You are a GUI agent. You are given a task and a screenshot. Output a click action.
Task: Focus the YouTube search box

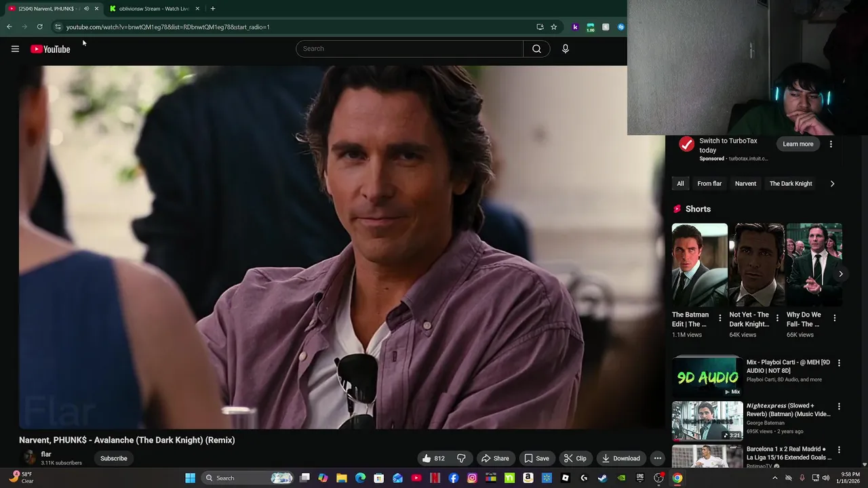[x=410, y=49]
